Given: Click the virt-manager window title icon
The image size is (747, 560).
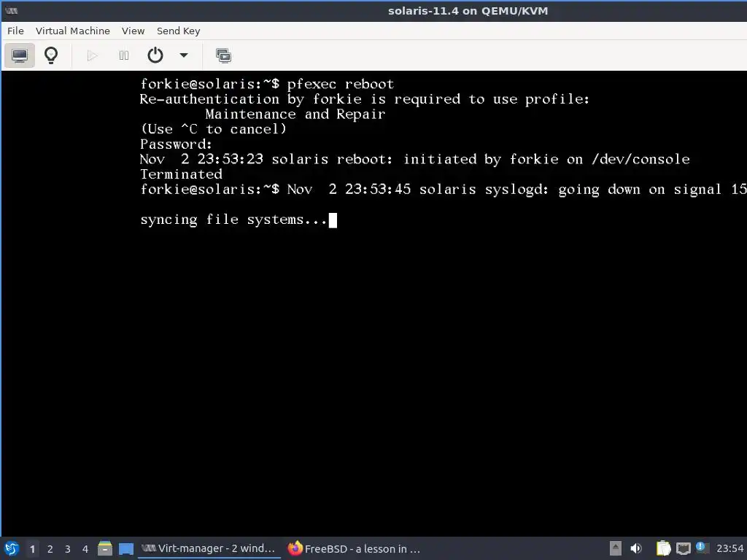Looking at the screenshot, I should [12, 10].
